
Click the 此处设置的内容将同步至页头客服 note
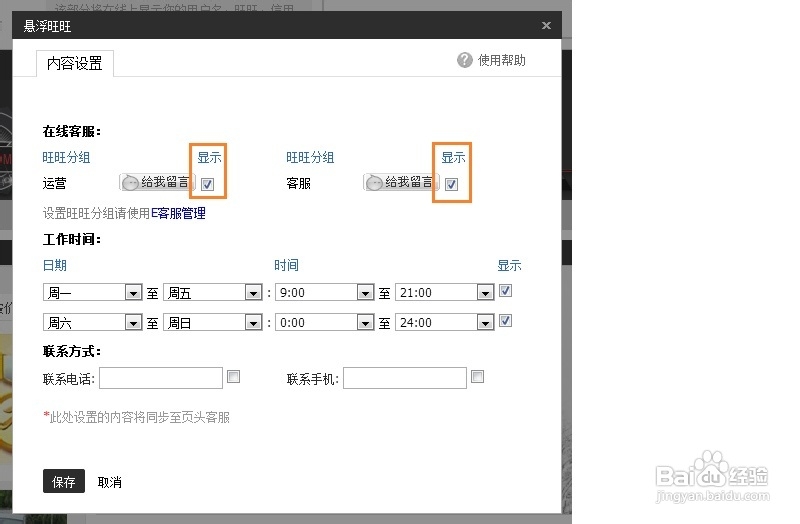(136, 417)
